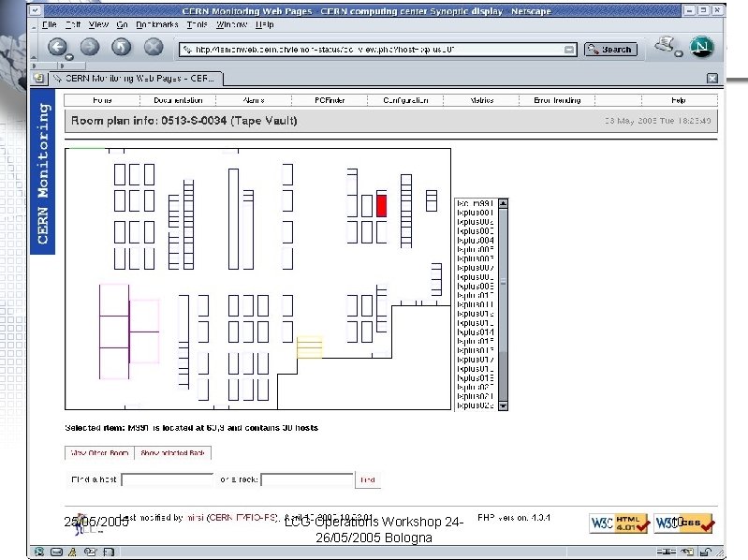
Task: Click the new tab icon left of tabs
Action: point(39,78)
